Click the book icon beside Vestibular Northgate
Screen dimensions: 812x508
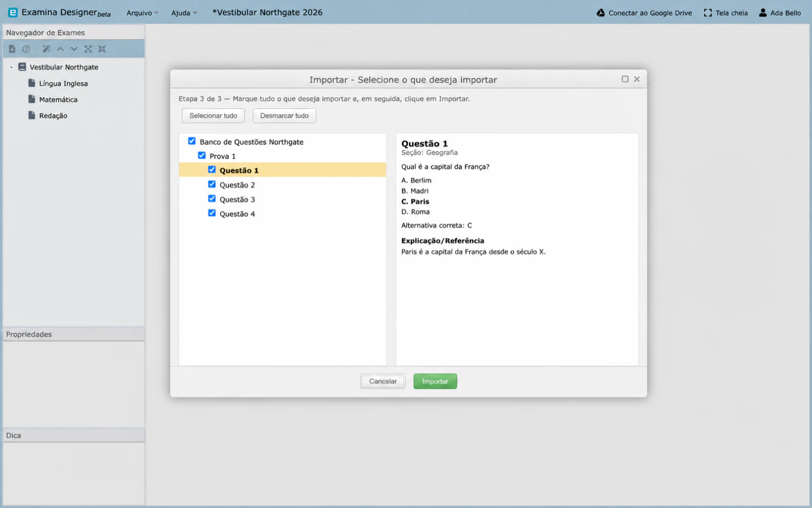coord(22,67)
